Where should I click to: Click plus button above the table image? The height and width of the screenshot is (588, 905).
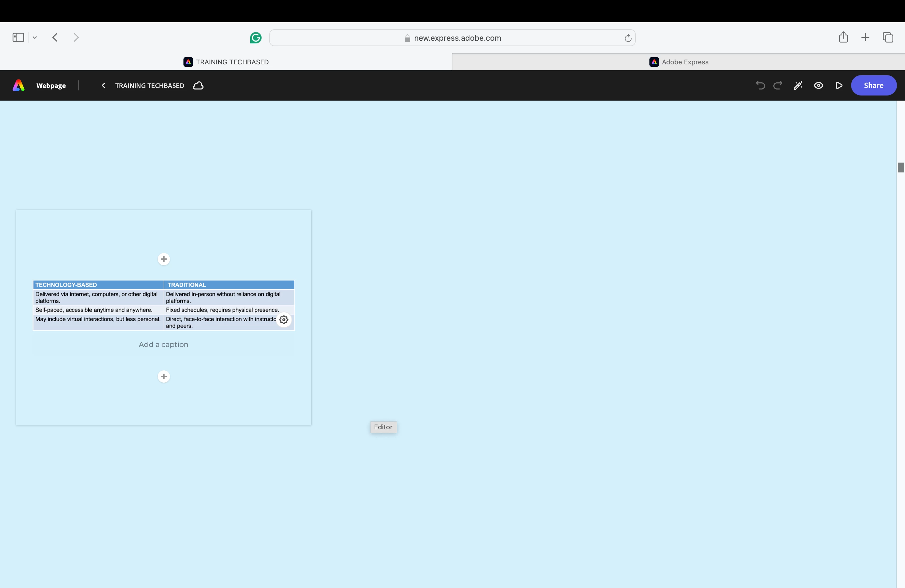164,259
